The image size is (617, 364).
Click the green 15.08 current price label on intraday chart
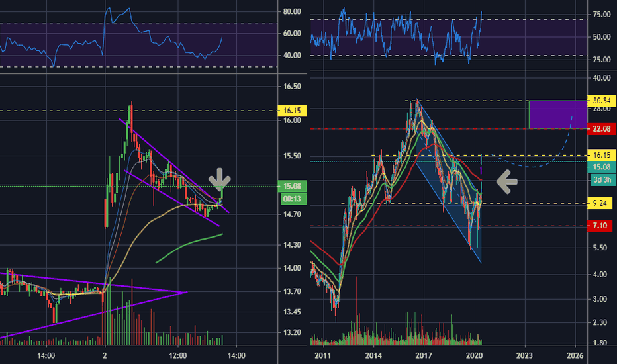[292, 186]
